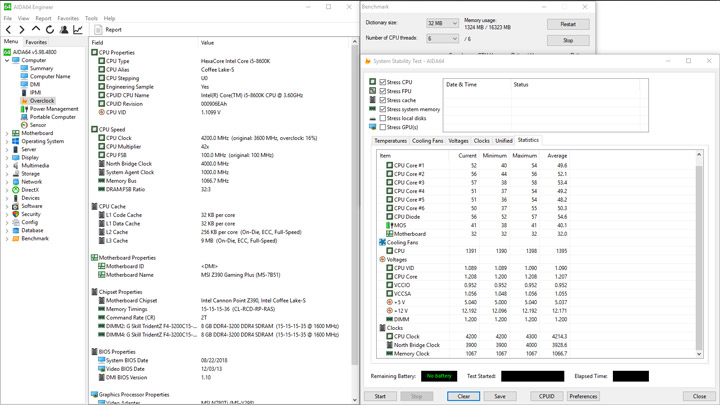
Task: Open the graph chart toolbar icon
Action: pos(78,30)
